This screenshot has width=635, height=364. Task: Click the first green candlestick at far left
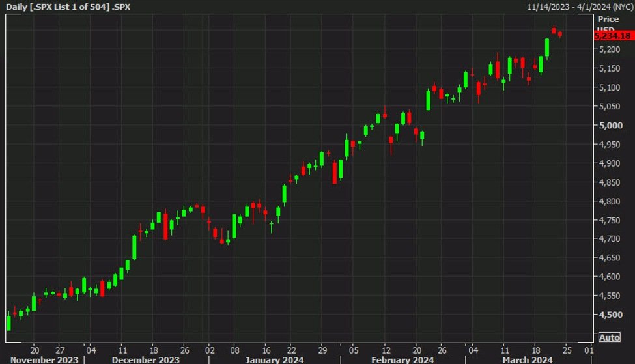coord(8,322)
